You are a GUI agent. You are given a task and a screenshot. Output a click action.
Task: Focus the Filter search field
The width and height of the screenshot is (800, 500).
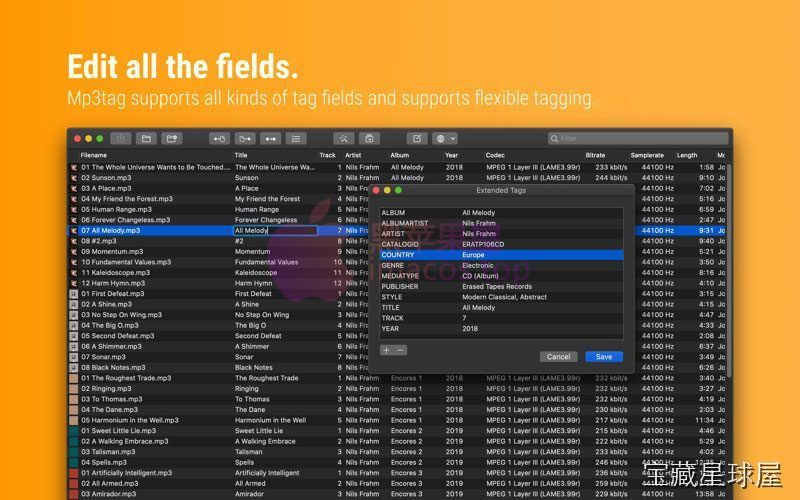638,138
